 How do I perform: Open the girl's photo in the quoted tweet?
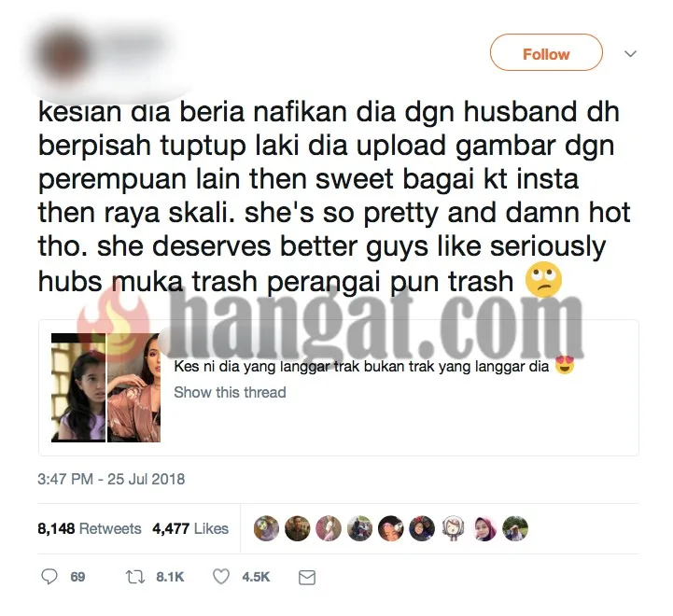coord(78,387)
